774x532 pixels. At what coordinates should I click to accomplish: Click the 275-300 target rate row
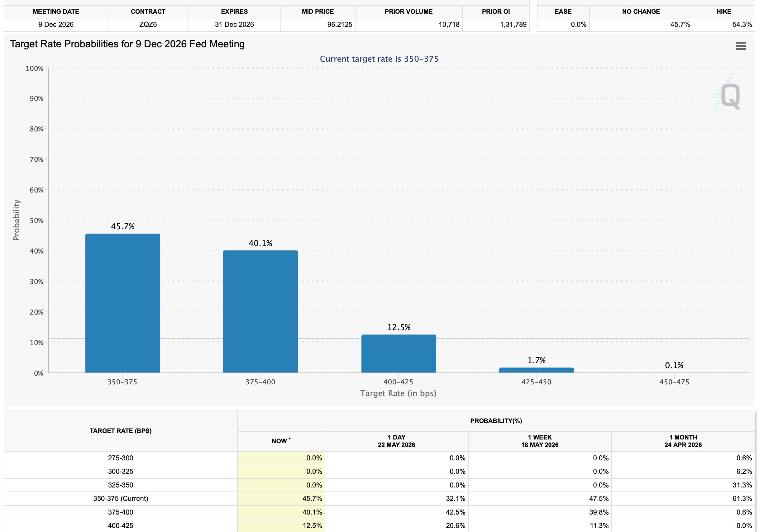(380, 458)
